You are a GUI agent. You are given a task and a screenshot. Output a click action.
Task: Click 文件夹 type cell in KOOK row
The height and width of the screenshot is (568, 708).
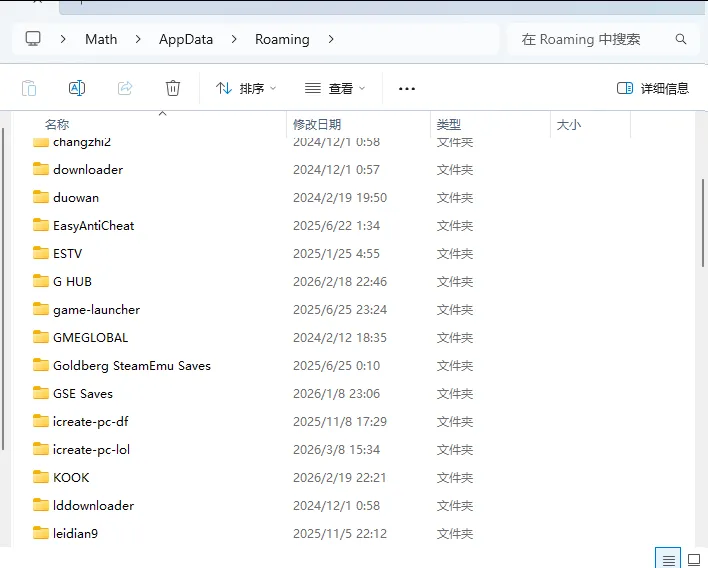(455, 478)
